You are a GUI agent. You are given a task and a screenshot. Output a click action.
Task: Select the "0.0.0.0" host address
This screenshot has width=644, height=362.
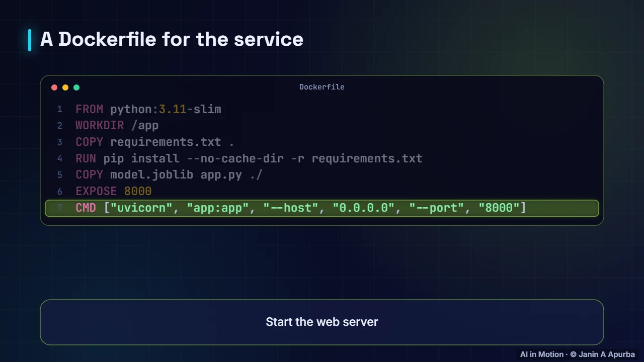pos(363,208)
